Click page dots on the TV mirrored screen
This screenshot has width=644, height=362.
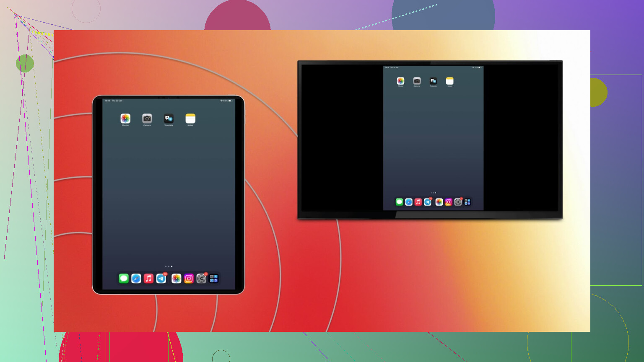coord(433,193)
